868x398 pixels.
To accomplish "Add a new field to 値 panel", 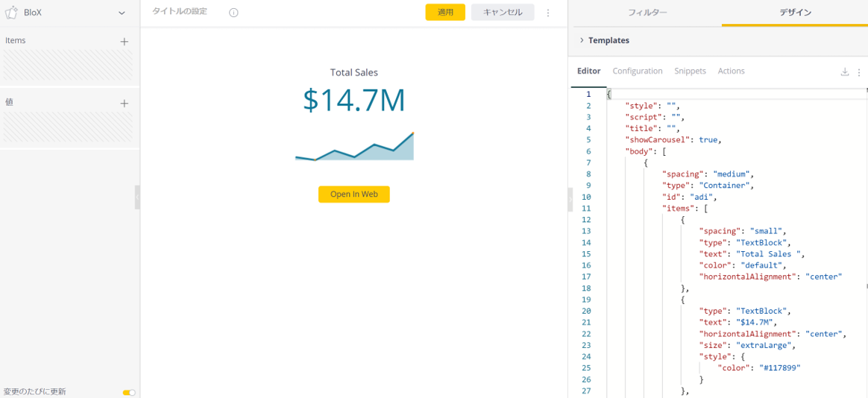I will pos(125,104).
